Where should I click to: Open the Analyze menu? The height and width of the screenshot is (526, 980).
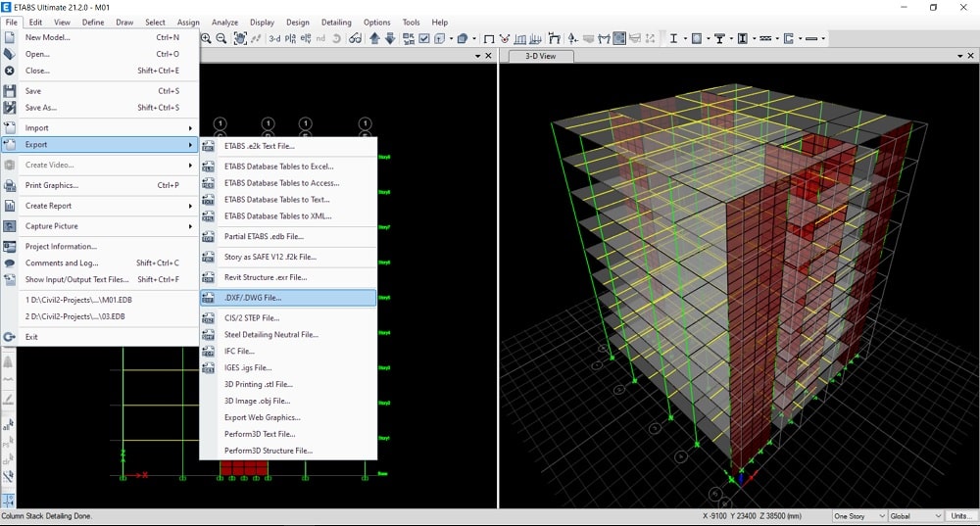click(x=224, y=22)
